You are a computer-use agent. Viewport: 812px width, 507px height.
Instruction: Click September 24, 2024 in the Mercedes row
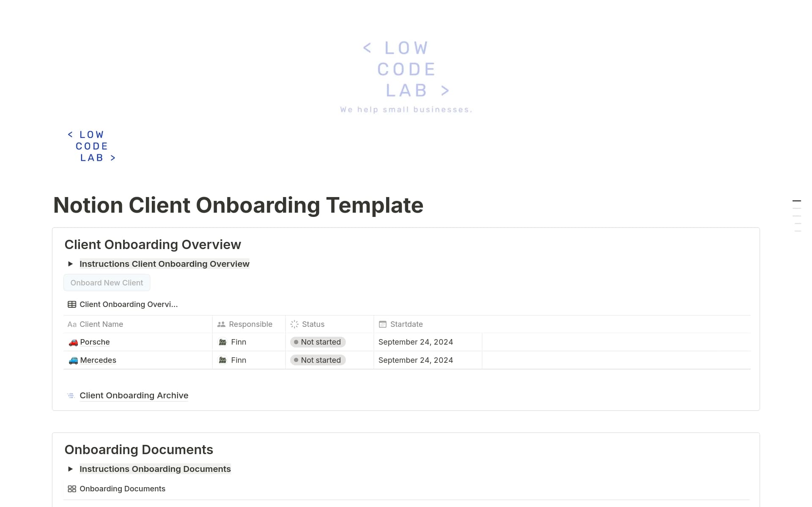pos(416,360)
